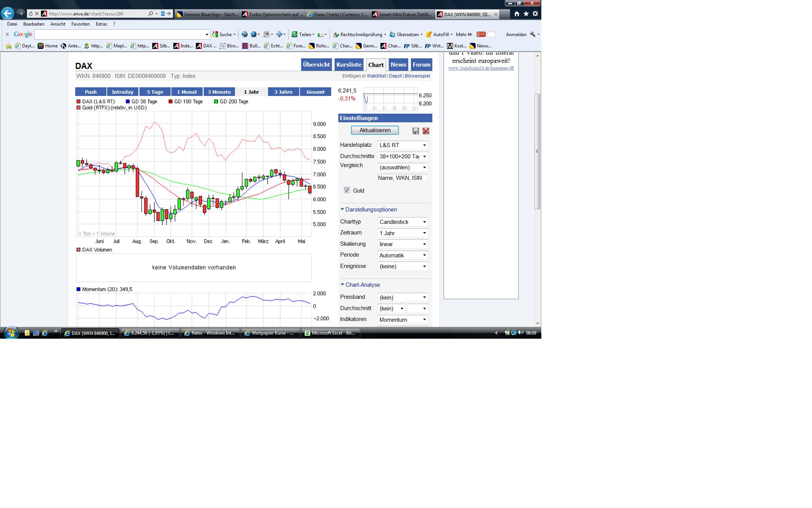Screen dimensions: 812x508
Task: Click the Börsenspiel link
Action: [x=417, y=76]
